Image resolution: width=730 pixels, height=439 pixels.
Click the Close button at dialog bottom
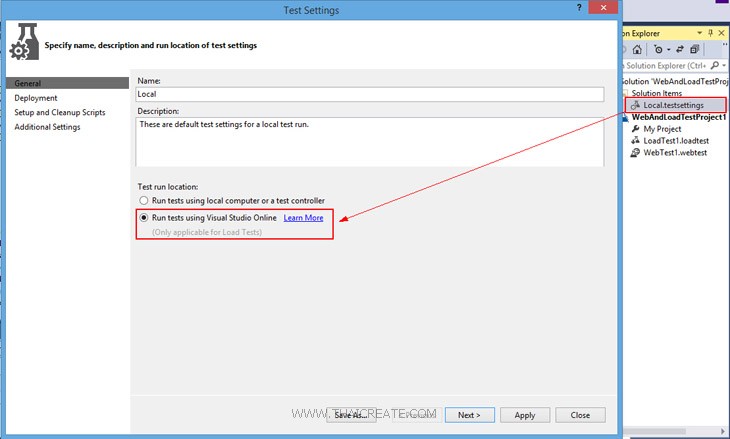click(580, 415)
